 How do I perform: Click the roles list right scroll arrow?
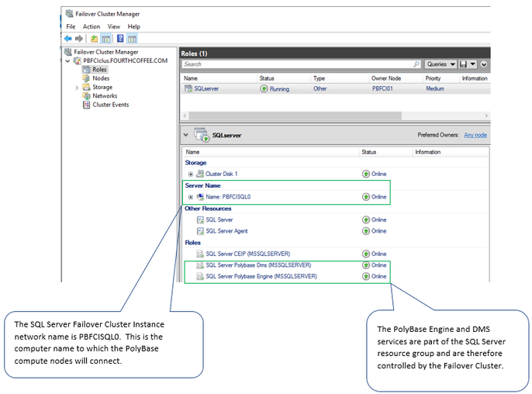[486, 116]
